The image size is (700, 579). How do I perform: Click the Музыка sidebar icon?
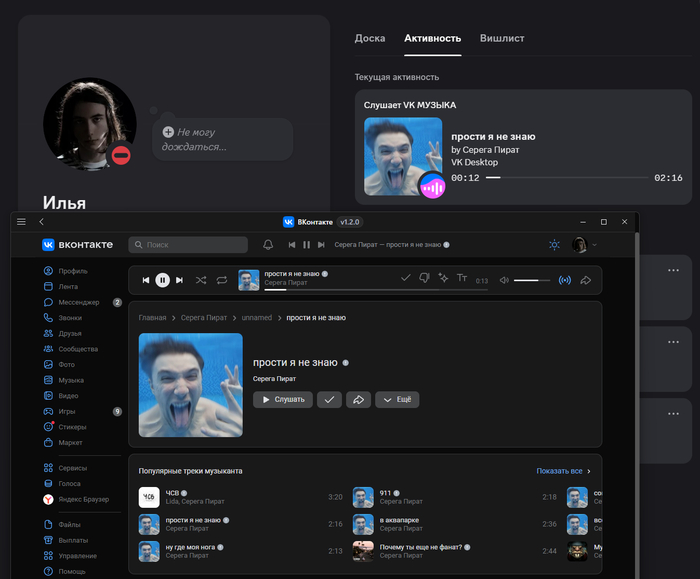[48, 380]
